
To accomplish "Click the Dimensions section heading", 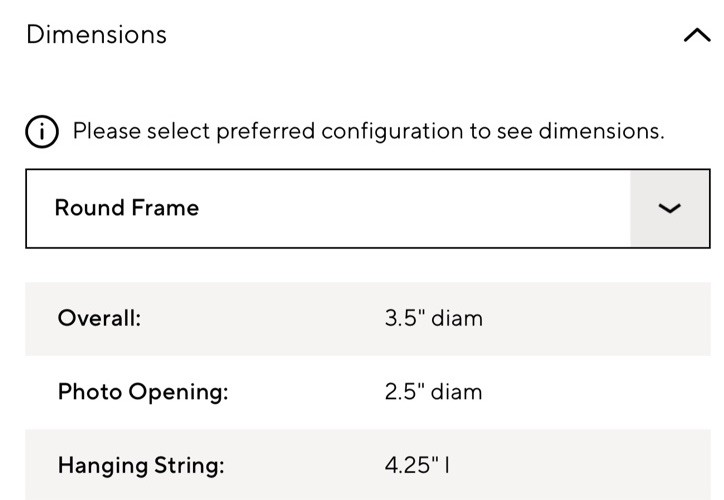I will point(96,34).
